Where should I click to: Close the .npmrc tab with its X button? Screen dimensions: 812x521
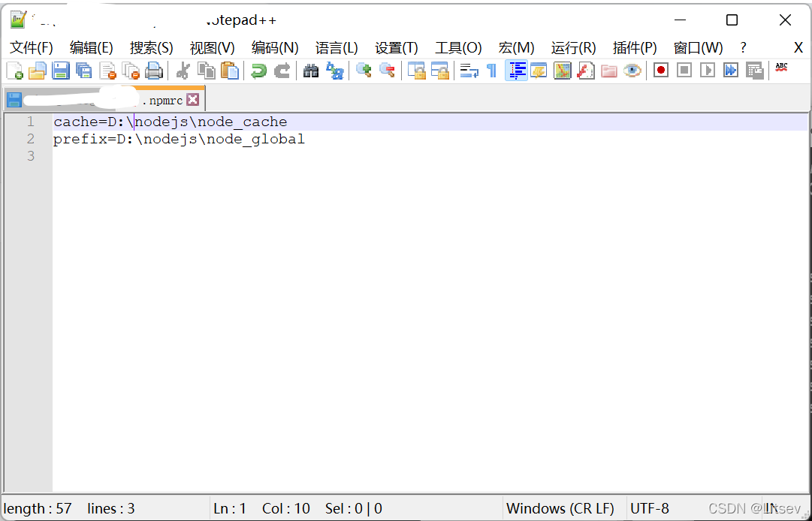pos(193,98)
